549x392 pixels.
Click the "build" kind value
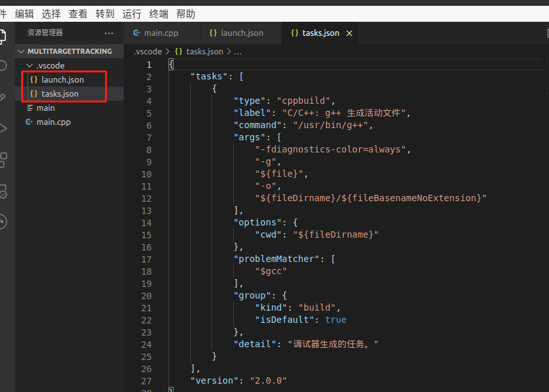click(317, 307)
